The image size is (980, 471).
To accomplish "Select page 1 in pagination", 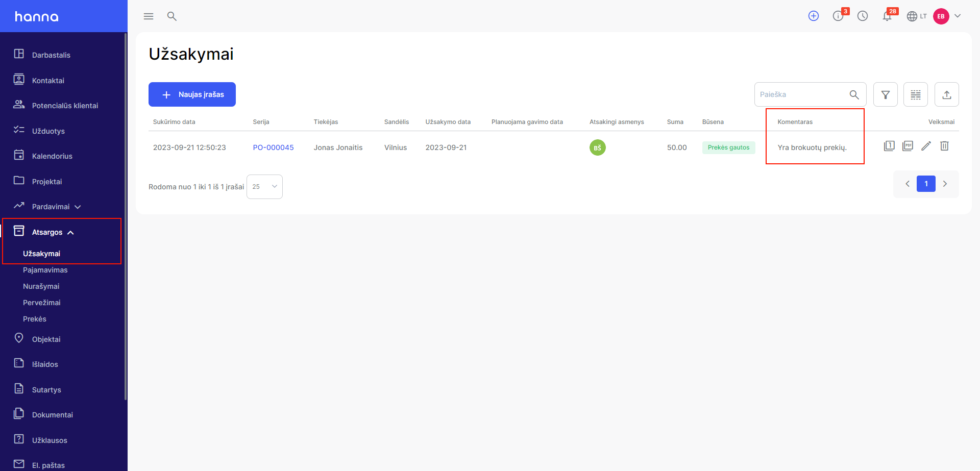I will click(x=926, y=184).
